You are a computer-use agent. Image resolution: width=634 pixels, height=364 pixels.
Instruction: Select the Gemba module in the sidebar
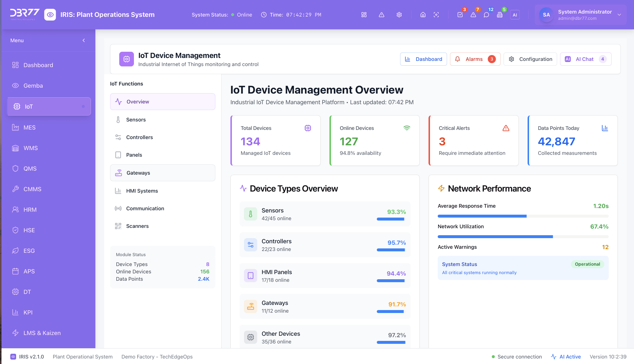pos(33,85)
